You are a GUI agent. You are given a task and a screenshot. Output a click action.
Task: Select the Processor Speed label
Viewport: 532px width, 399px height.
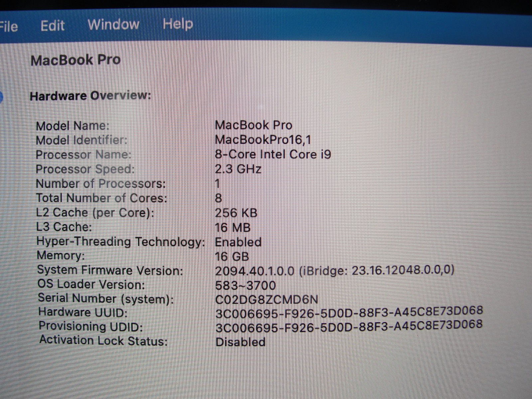(85, 169)
